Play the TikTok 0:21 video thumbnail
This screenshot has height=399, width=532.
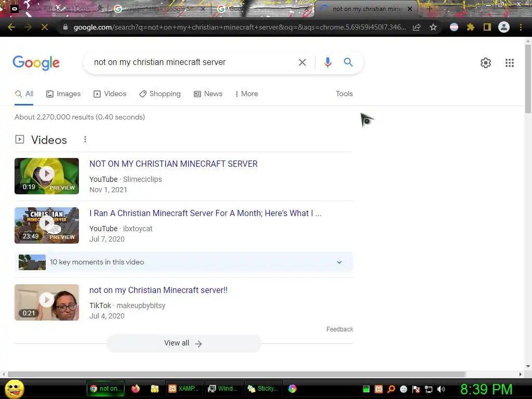click(47, 302)
